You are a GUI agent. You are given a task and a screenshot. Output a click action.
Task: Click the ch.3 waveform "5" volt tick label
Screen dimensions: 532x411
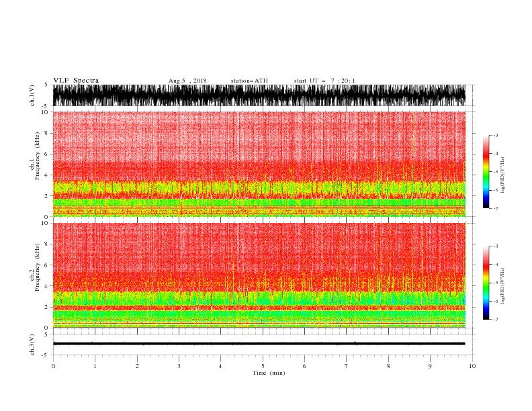46,334
